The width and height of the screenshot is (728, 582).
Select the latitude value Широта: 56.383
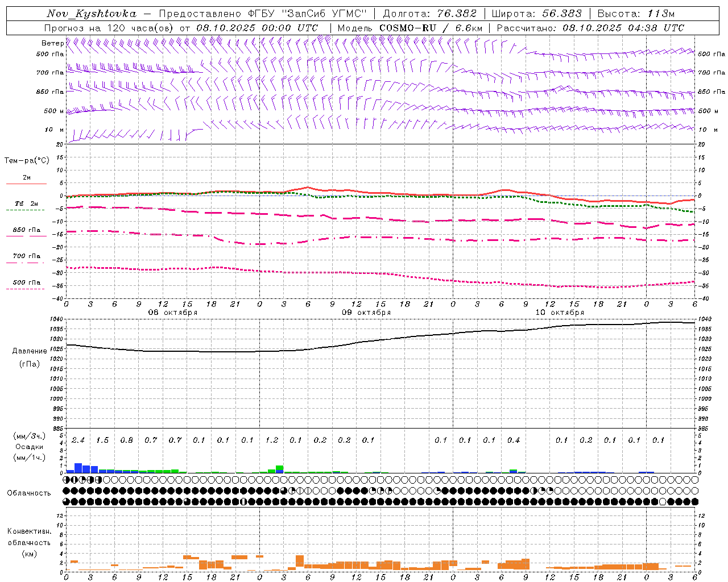[537, 14]
